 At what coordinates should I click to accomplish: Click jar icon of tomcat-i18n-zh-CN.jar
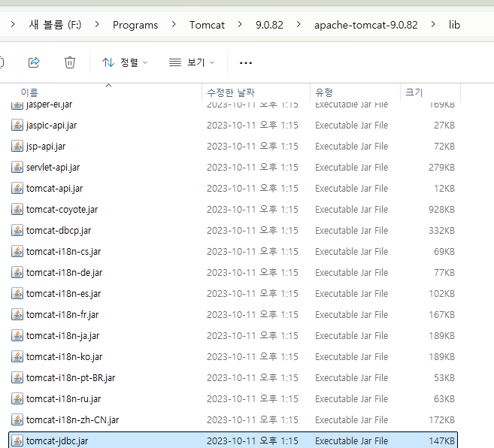tap(17, 419)
